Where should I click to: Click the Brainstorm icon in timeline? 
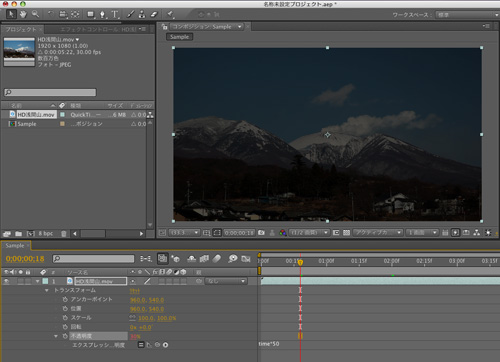pyautogui.click(x=233, y=258)
